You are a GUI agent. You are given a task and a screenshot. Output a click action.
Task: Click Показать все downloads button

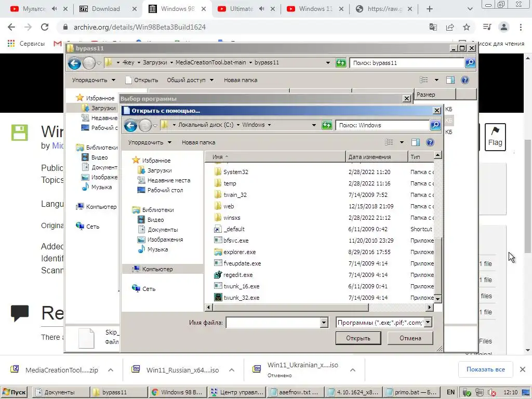pos(486,369)
